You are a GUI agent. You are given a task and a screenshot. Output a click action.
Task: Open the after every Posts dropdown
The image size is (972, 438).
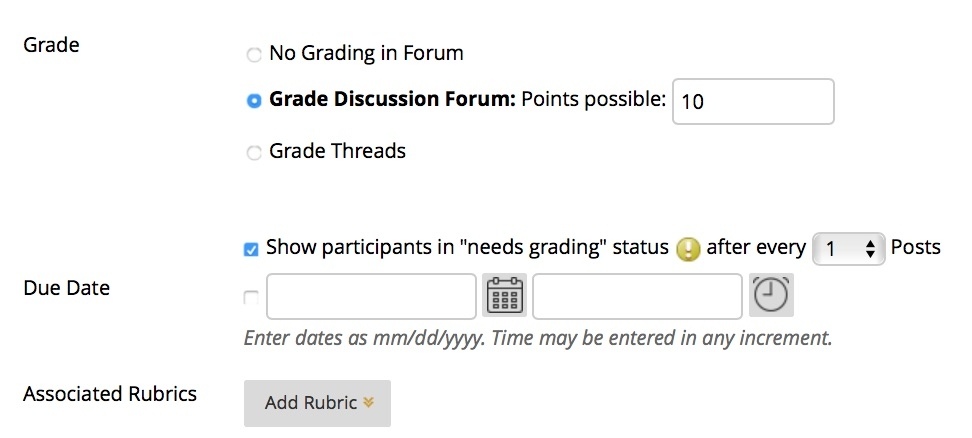click(x=849, y=248)
